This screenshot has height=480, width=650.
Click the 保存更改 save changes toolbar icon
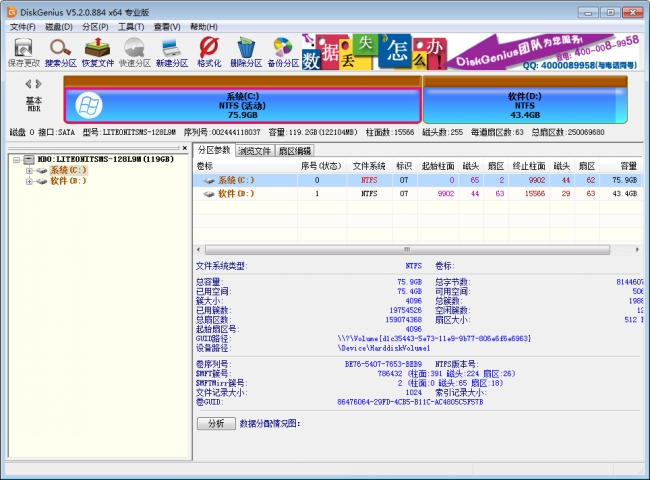(x=23, y=52)
